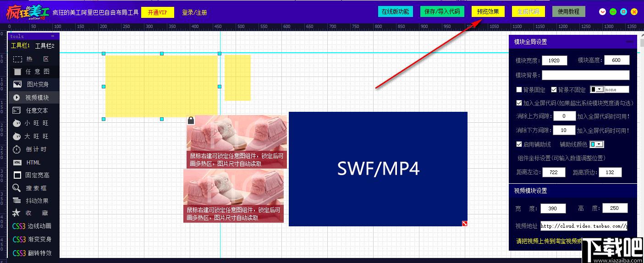Screen dimensions: 644x263
Task: Select the CSS3 渐变变身 tool
Action: pyautogui.click(x=33, y=239)
